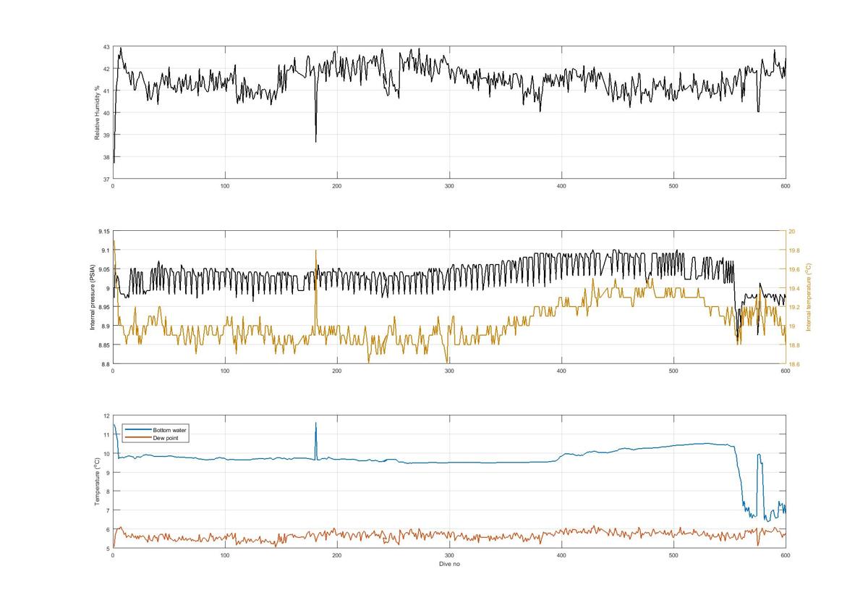This screenshot has height=616, width=868.
Task: Click the 100 x-tick under the pressure plot
Action: (225, 371)
